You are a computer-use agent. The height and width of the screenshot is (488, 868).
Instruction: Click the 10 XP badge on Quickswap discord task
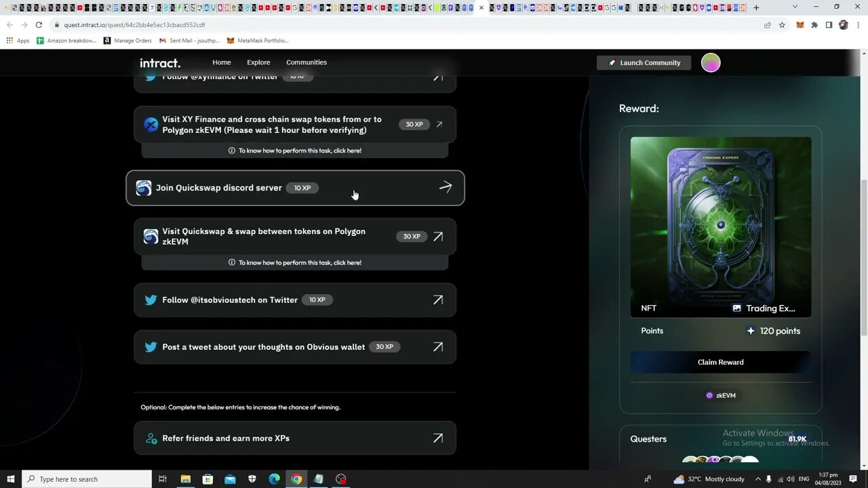pos(302,188)
